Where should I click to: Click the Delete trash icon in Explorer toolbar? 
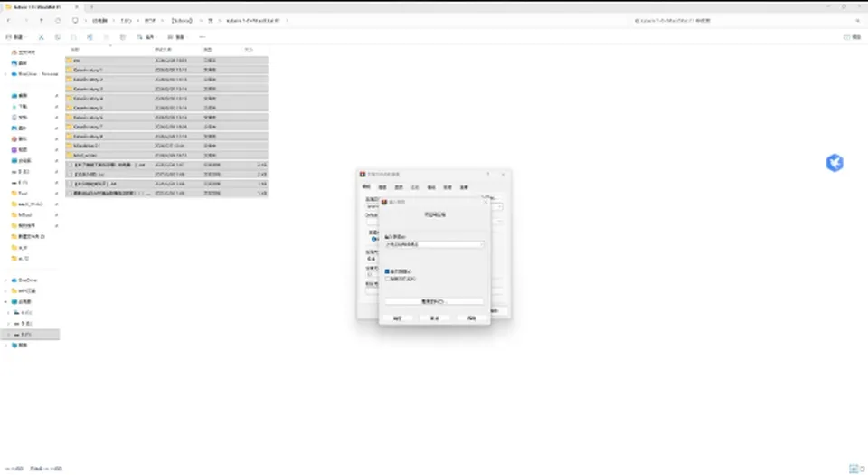click(x=122, y=37)
